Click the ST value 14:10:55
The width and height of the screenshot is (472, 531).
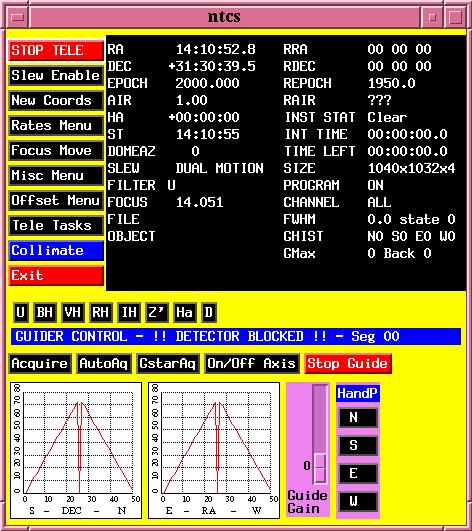(x=208, y=134)
